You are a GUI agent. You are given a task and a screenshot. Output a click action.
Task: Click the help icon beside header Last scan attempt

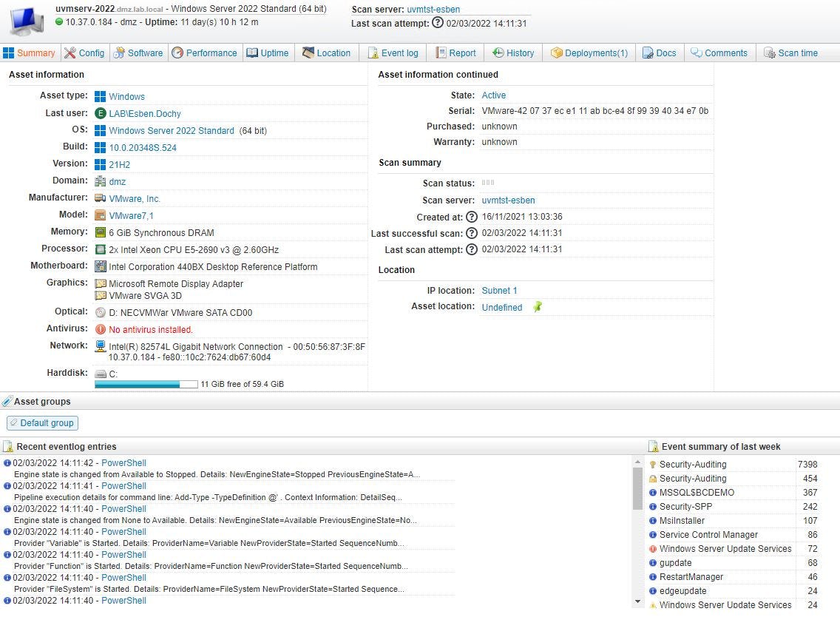(438, 22)
